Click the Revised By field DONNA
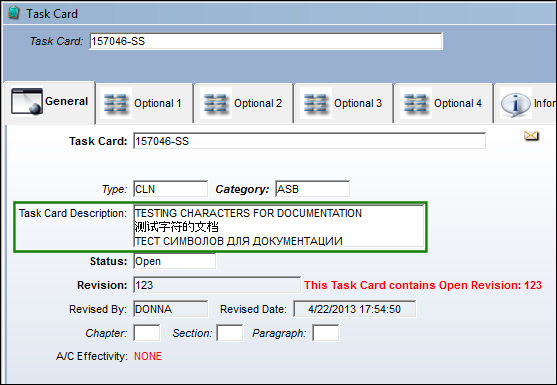The width and height of the screenshot is (557, 385). (171, 309)
